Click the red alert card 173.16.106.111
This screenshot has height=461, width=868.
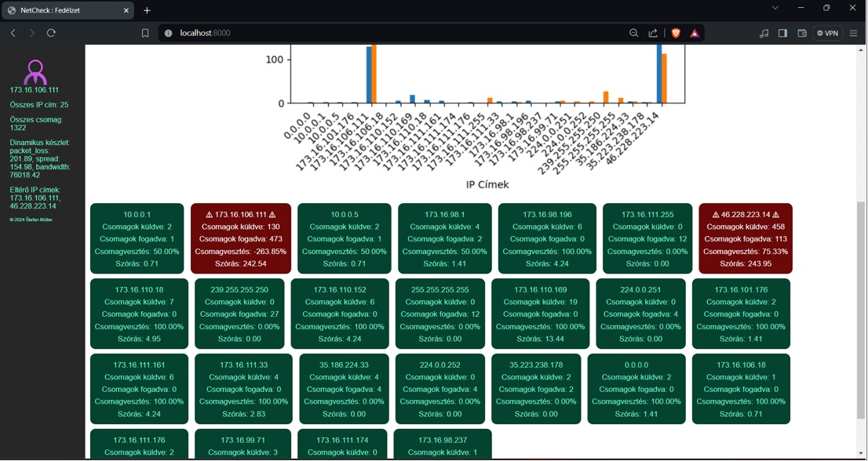coord(240,238)
